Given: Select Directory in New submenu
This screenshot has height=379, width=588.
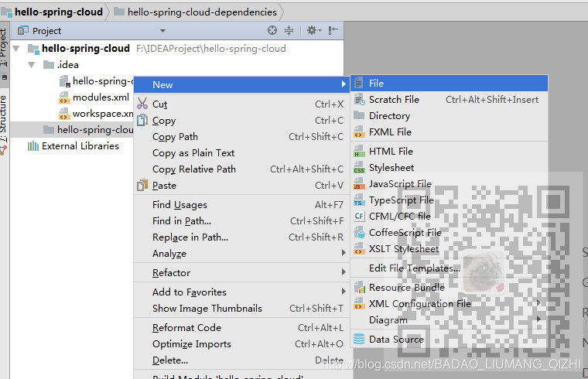Looking at the screenshot, I should [450, 116].
